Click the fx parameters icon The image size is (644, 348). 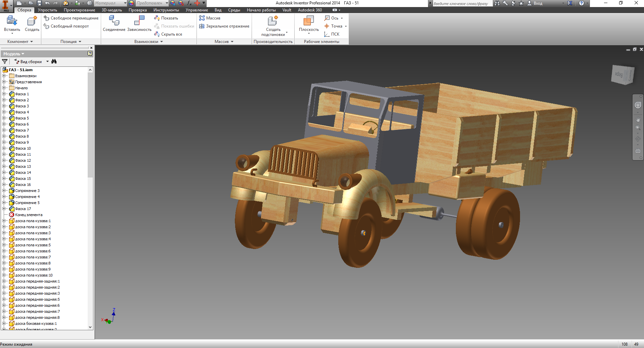pyautogui.click(x=189, y=3)
